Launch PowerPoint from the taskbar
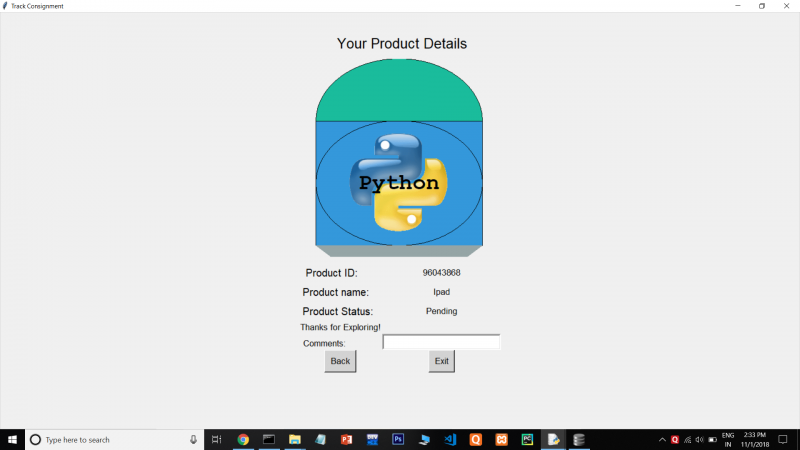The height and width of the screenshot is (450, 800). pyautogui.click(x=346, y=439)
